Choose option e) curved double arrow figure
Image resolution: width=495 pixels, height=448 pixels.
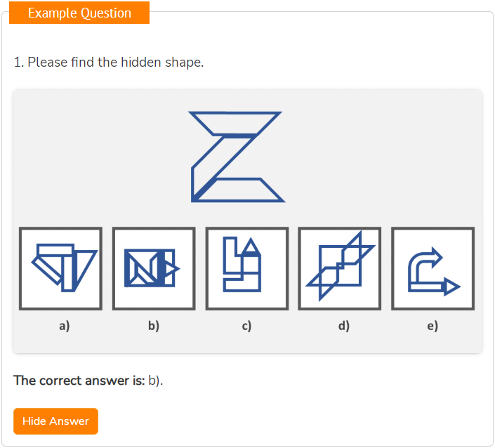click(433, 268)
